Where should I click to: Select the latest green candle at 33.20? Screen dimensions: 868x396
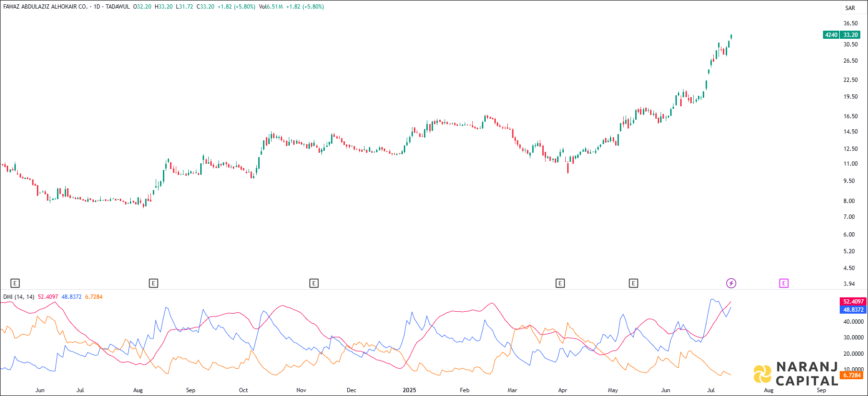click(731, 36)
